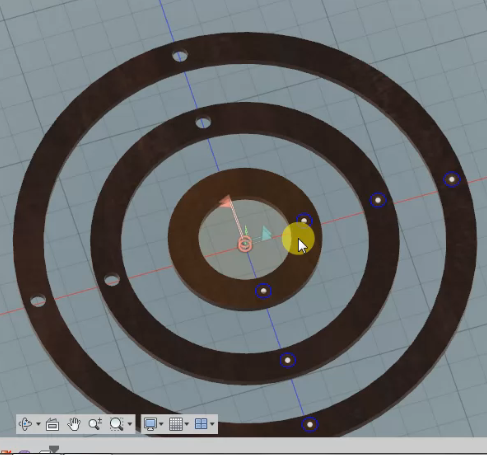Select the Orbit navigation tool
Screen dimensions: 487x455
pyautogui.click(x=26, y=424)
